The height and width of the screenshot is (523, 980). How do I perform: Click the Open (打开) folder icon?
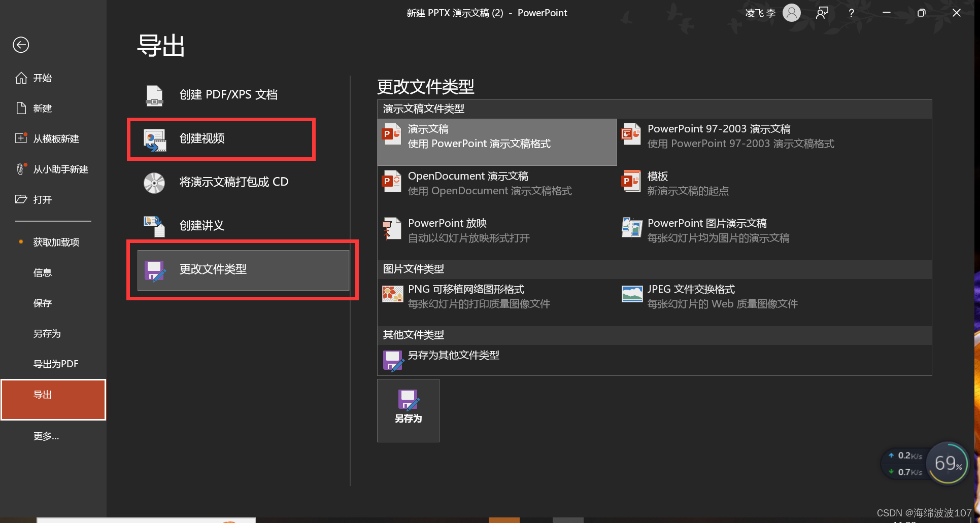point(21,199)
